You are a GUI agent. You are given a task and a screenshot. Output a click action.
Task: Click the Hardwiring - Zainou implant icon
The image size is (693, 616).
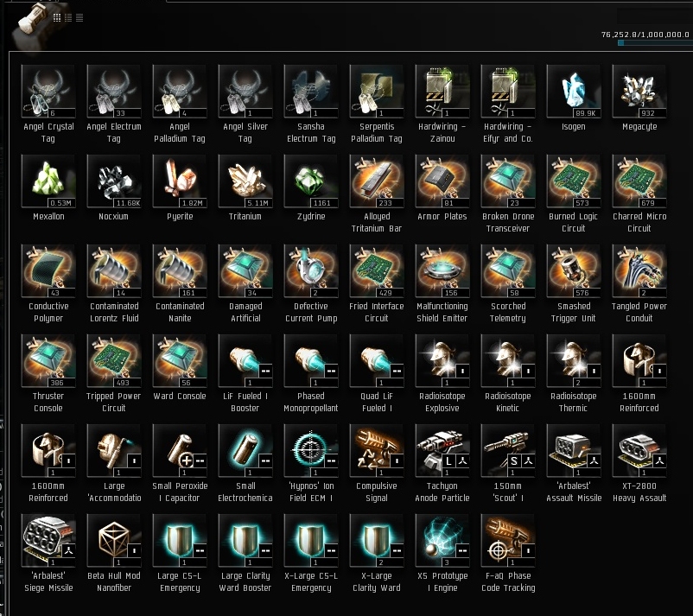pos(442,91)
